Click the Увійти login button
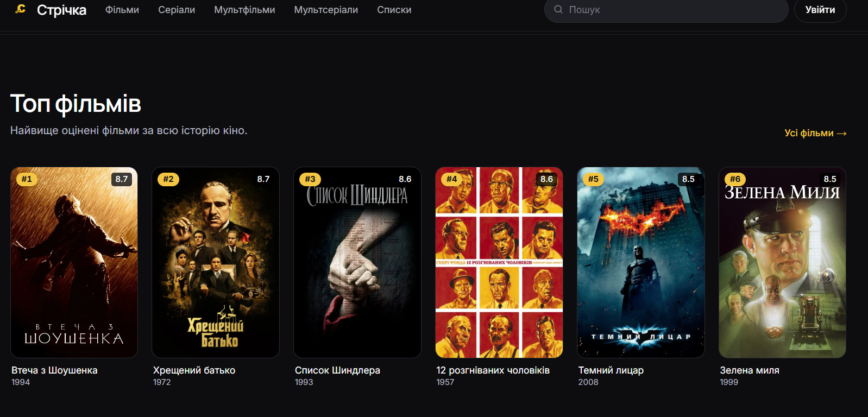Screen dimensions: 868x417 [820, 10]
